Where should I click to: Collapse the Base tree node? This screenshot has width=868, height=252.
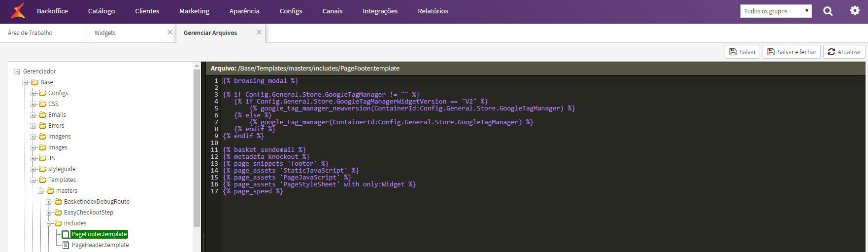(x=25, y=82)
